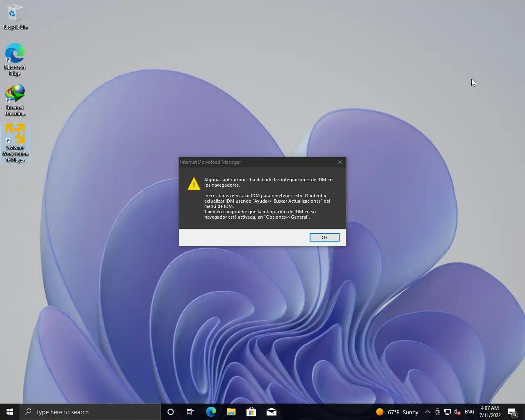Open the Recycle Bin desktop icon
Image resolution: width=525 pixels, height=420 pixels.
click(x=15, y=17)
